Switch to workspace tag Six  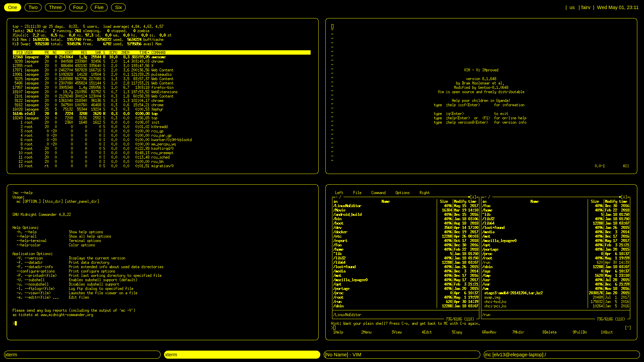pyautogui.click(x=118, y=7)
